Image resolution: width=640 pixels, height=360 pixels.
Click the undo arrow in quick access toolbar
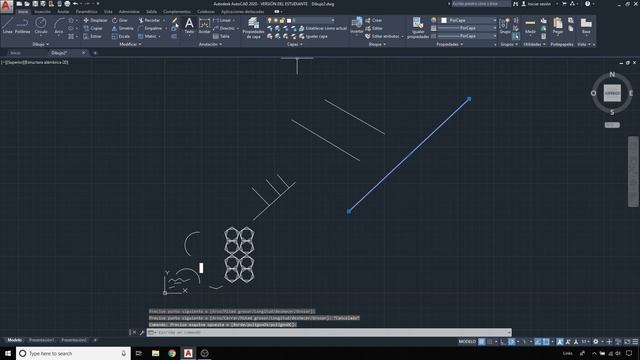click(x=75, y=4)
